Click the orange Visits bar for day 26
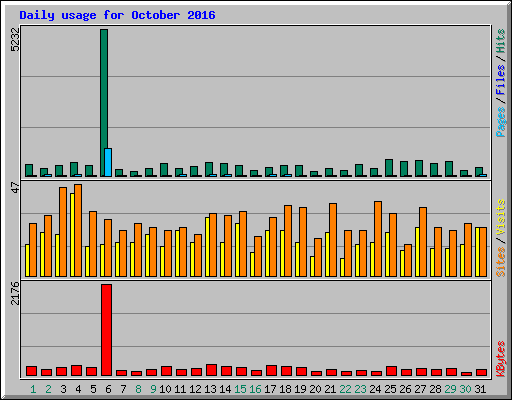512x400 pixels. point(408,260)
